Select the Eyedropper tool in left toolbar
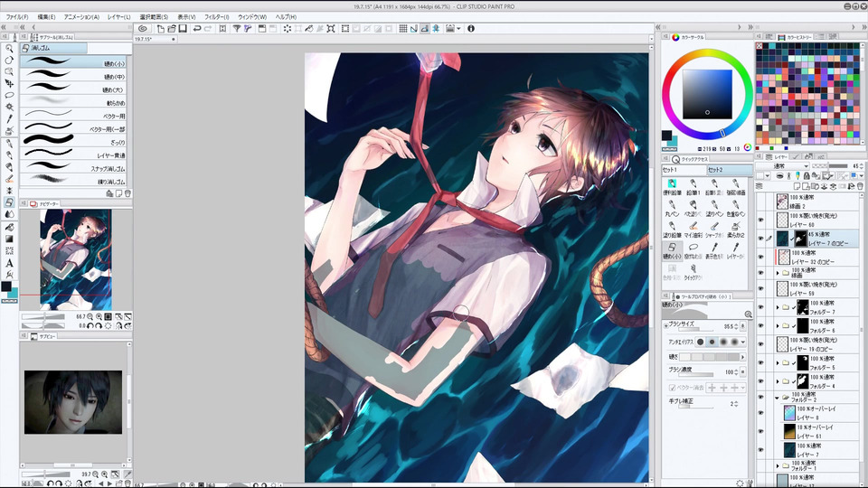 coord(9,119)
